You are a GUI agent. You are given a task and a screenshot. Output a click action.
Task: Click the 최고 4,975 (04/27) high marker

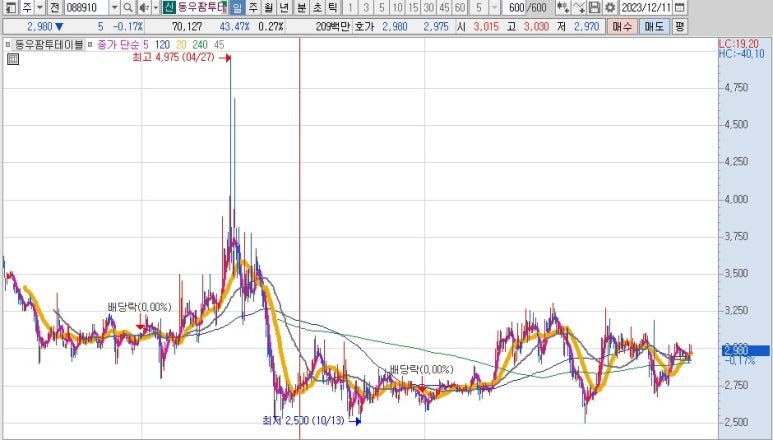click(180, 58)
